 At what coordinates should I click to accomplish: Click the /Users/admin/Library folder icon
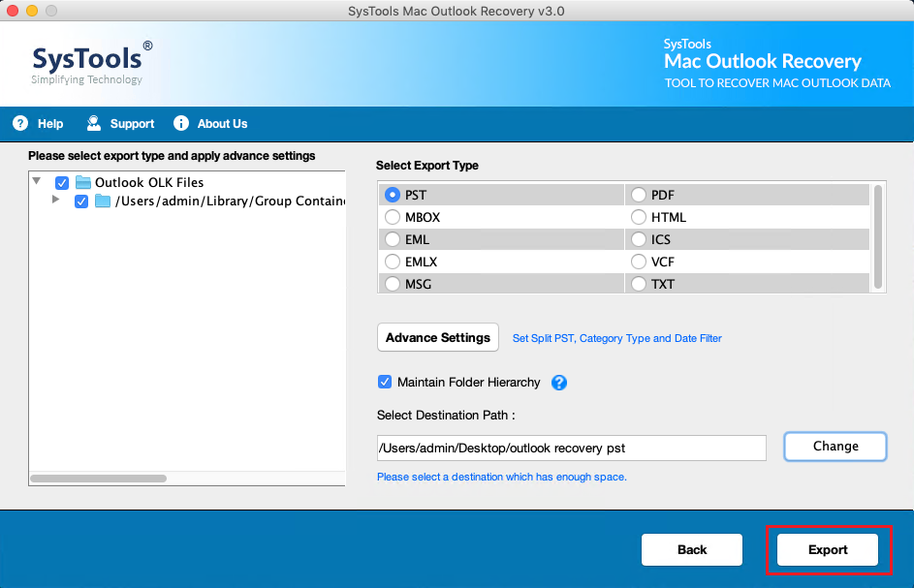(x=103, y=201)
